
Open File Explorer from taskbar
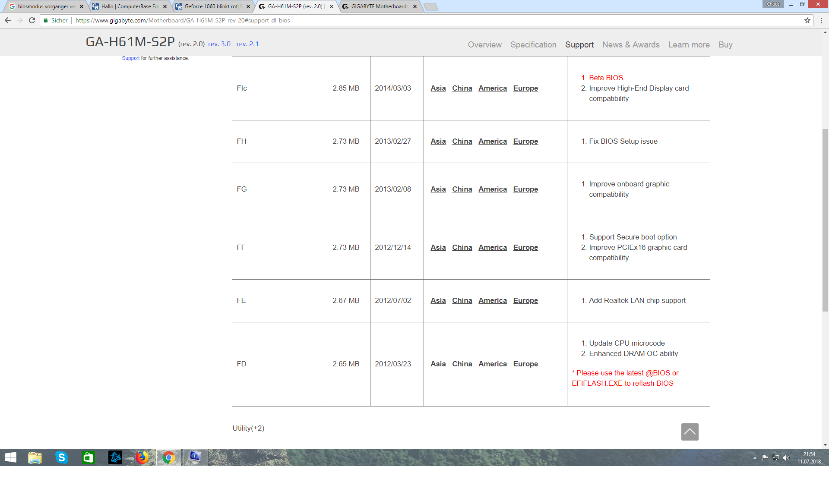pos(35,457)
